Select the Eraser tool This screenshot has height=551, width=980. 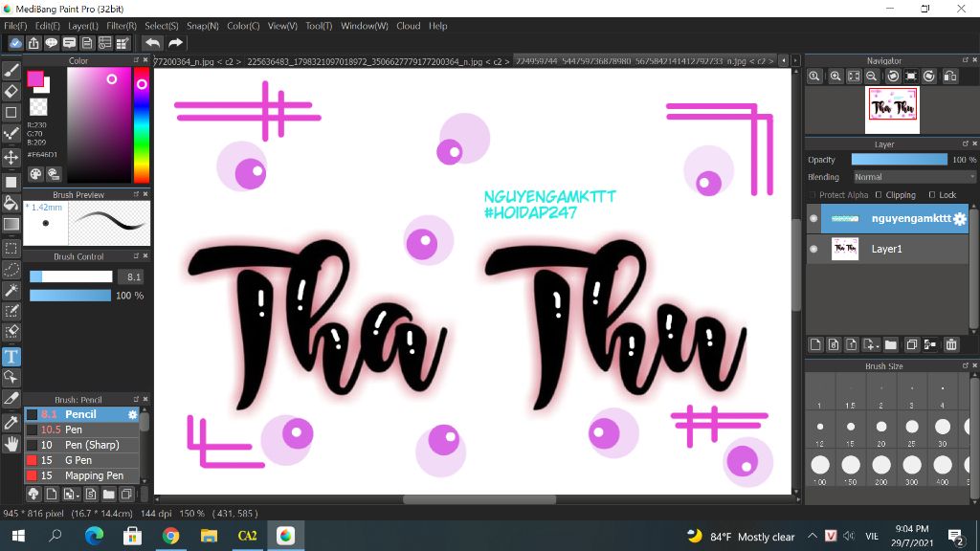click(11, 91)
